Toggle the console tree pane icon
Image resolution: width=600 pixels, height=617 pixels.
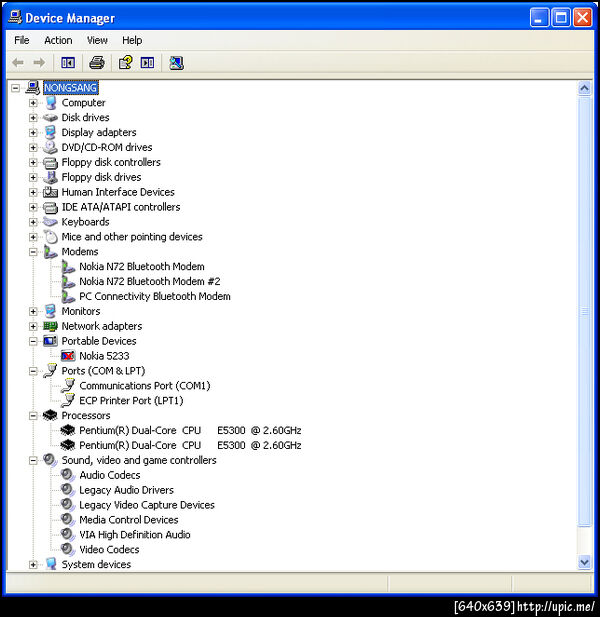[x=68, y=63]
